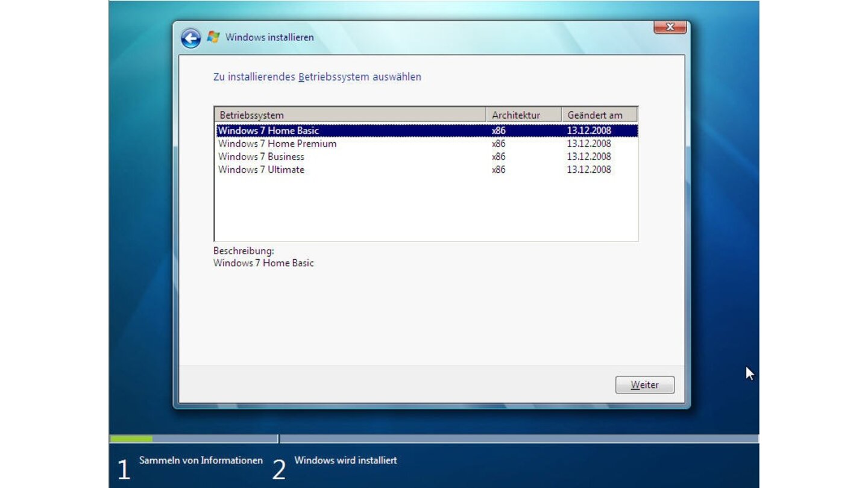Click 13.12.2008 in the Business row
Viewport: 868px width, 488px height.
[589, 157]
